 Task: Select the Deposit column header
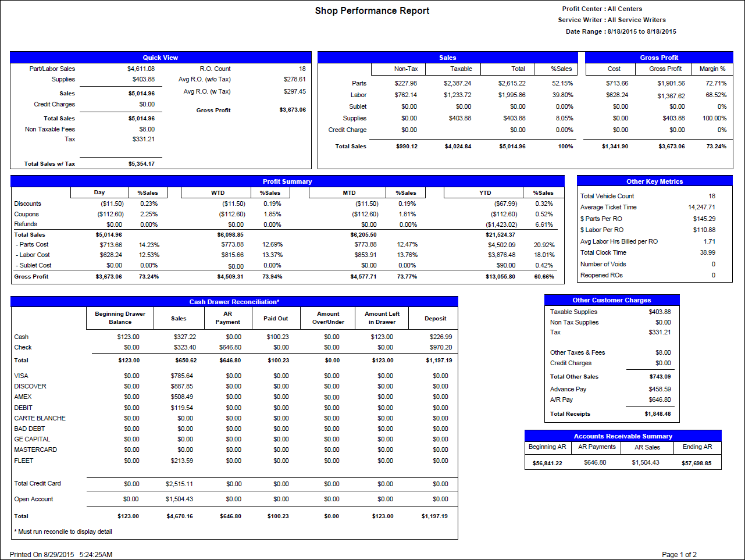pos(435,318)
